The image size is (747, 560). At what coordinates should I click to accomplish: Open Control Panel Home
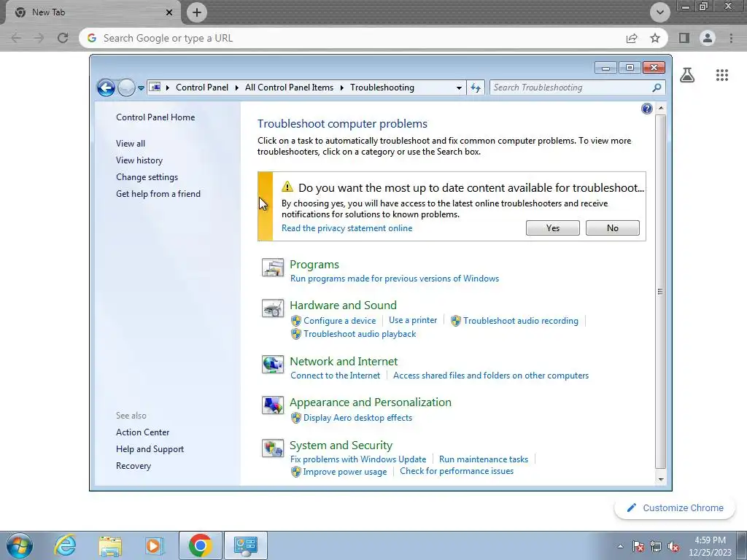(x=155, y=117)
